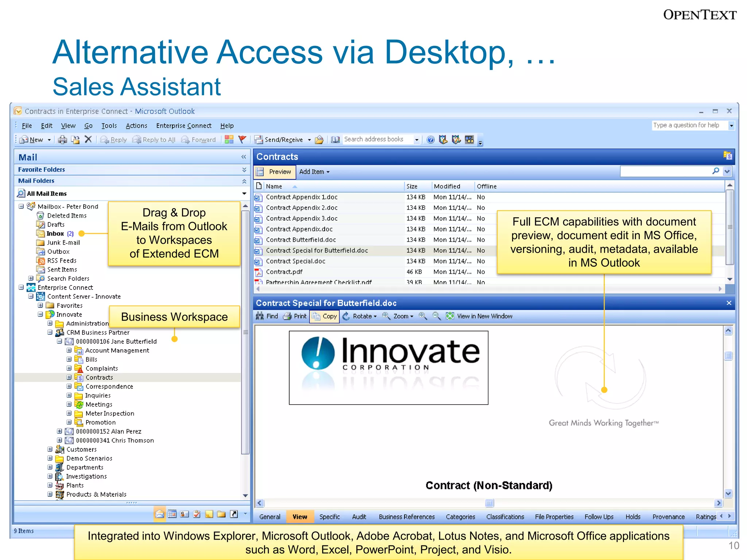
Task: Switch to the Business References tab
Action: (407, 517)
